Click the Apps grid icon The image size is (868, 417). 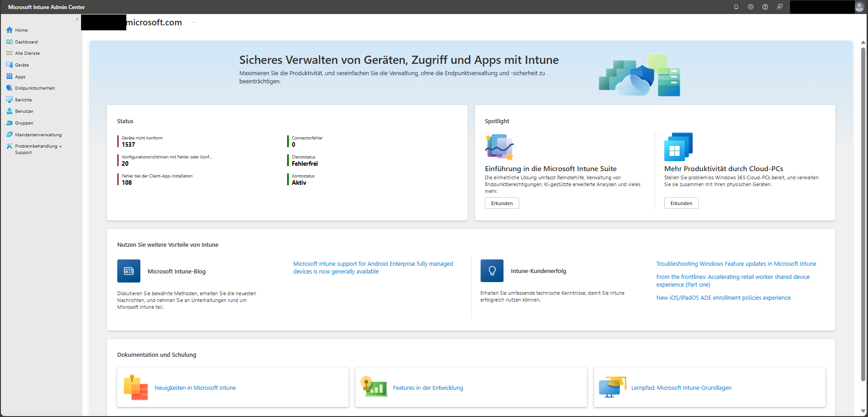pos(10,77)
